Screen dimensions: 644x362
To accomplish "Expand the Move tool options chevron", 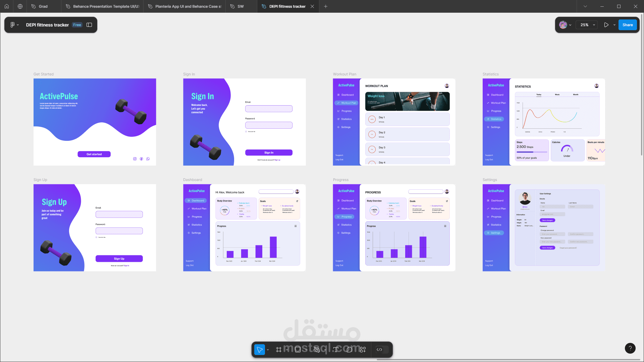I will click(x=268, y=350).
